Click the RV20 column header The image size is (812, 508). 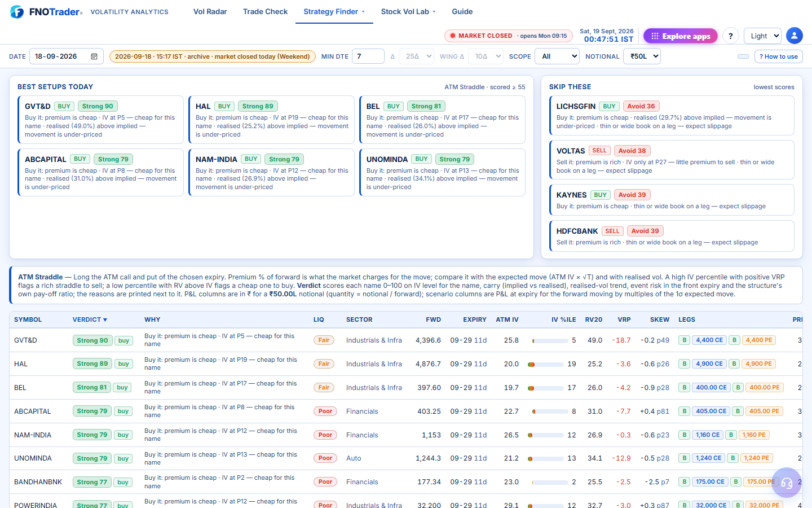click(594, 319)
